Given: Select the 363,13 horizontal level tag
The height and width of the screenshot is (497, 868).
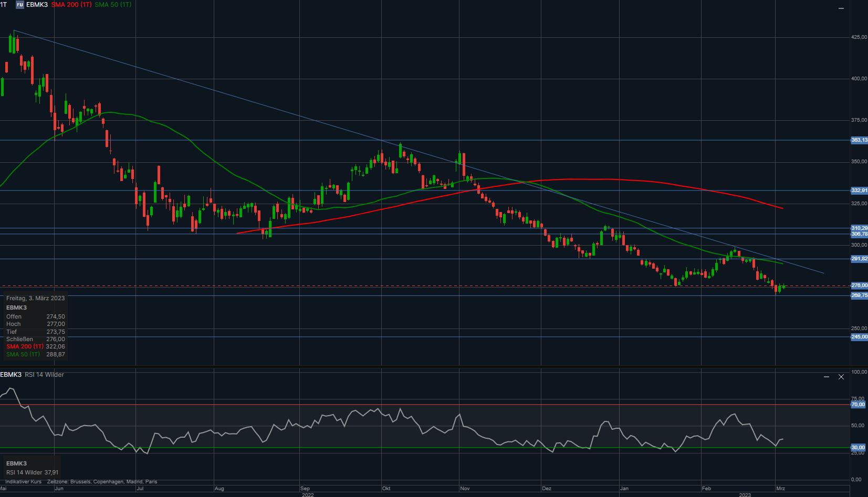Looking at the screenshot, I should (859, 140).
